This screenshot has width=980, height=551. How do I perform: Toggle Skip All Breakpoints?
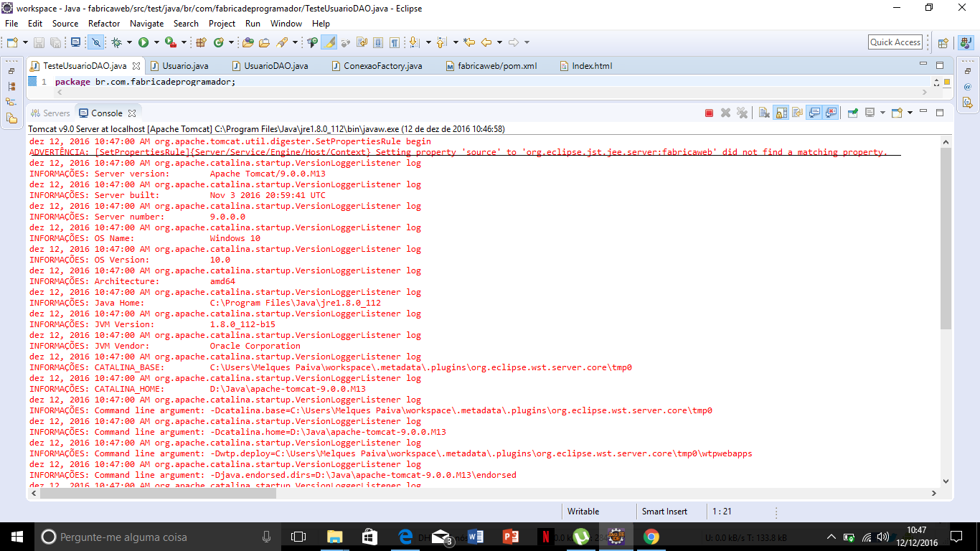(x=95, y=42)
